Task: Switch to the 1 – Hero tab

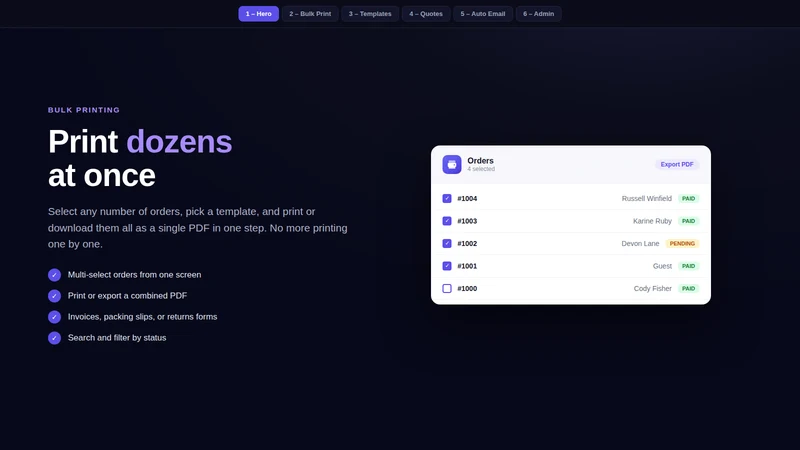Action: click(x=259, y=14)
